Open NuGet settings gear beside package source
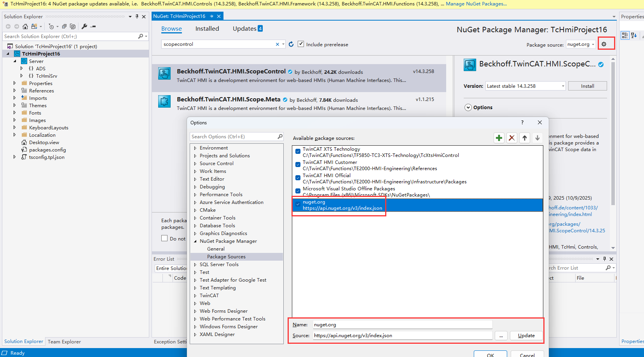644x357 pixels. click(x=604, y=44)
